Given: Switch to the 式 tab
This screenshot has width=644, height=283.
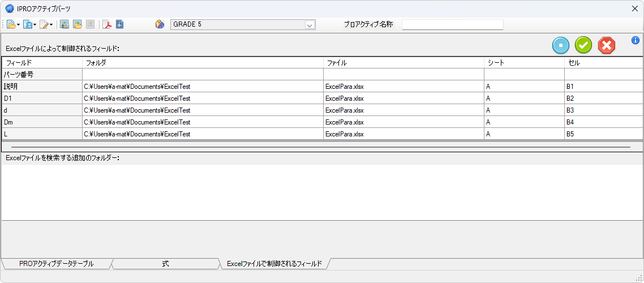Looking at the screenshot, I should [x=165, y=264].
